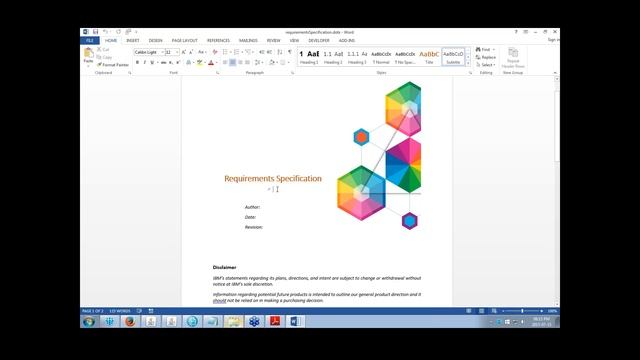Click the Paste icon in Clipboard group

click(x=88, y=53)
